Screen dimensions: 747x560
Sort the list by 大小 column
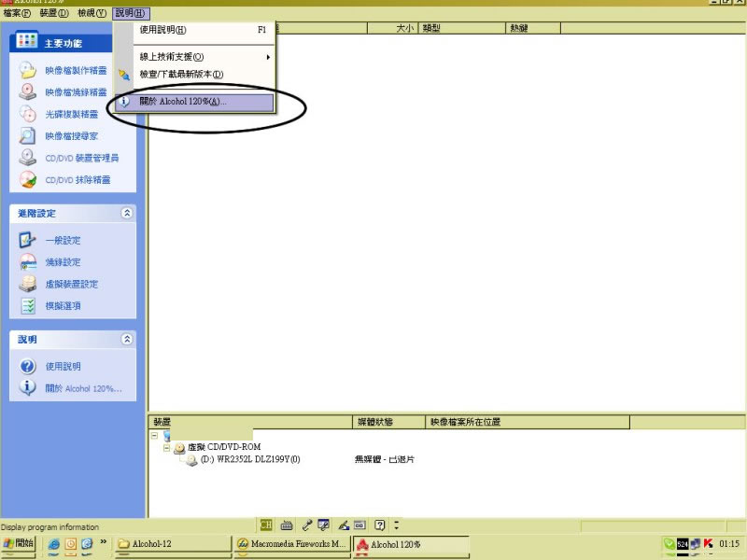tap(392, 29)
